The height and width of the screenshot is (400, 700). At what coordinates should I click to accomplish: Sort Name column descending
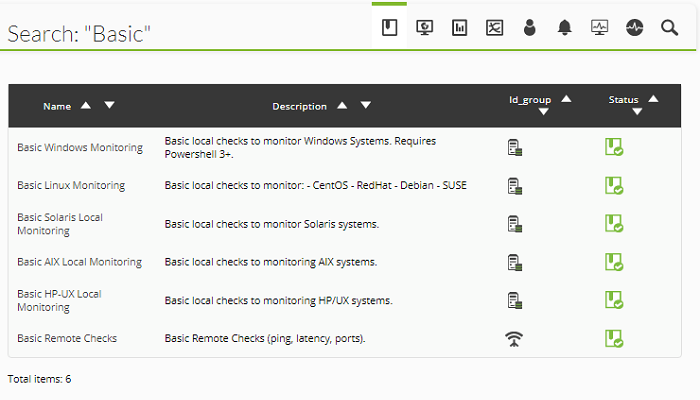(109, 105)
